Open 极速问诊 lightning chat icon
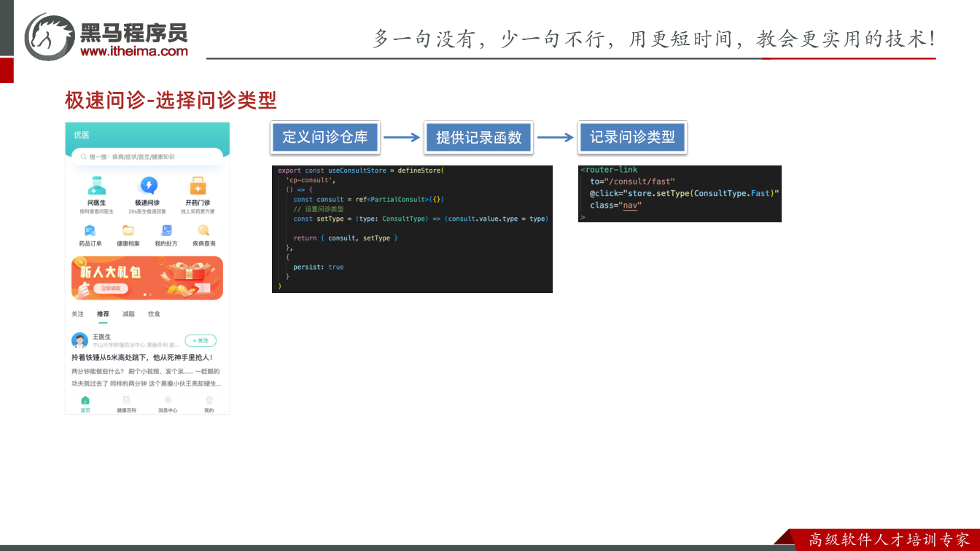980x551 pixels. click(148, 186)
